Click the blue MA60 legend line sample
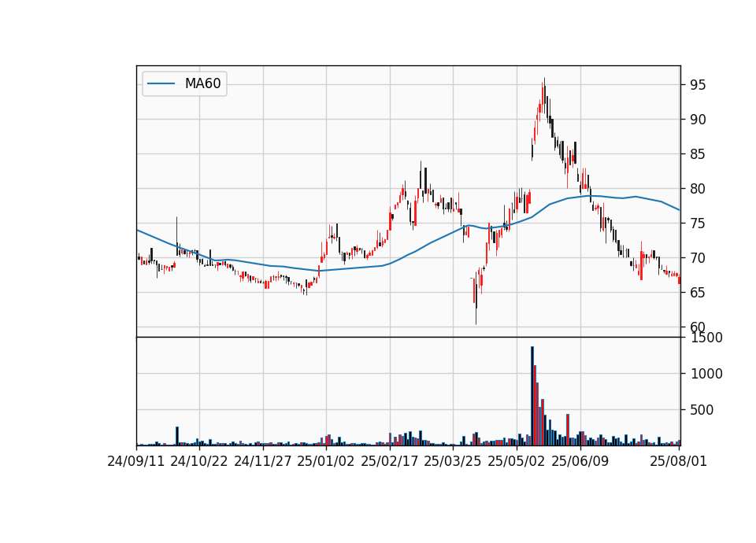This screenshot has height=543, width=756. click(161, 83)
